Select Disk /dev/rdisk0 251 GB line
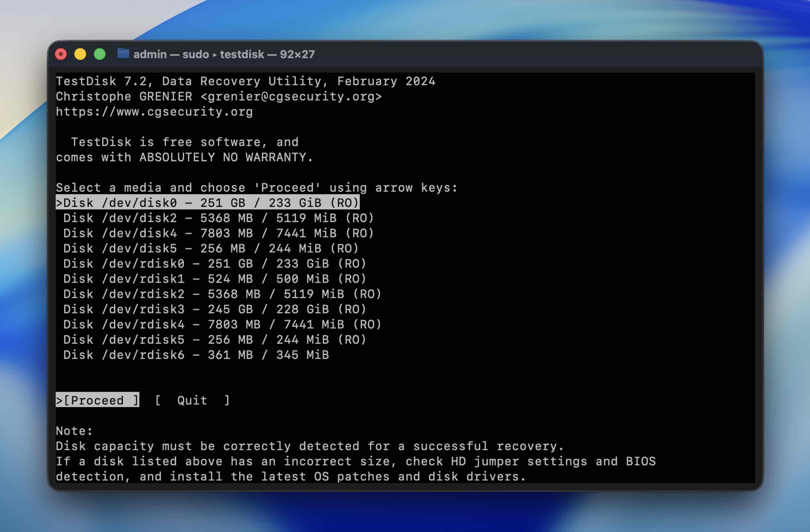Viewport: 810px width, 532px height. coord(215,264)
